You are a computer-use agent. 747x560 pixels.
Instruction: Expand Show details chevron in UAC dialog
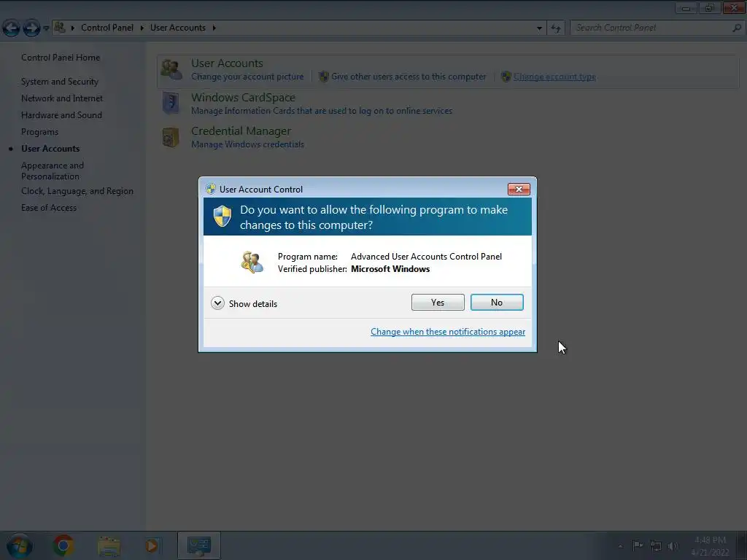click(217, 303)
